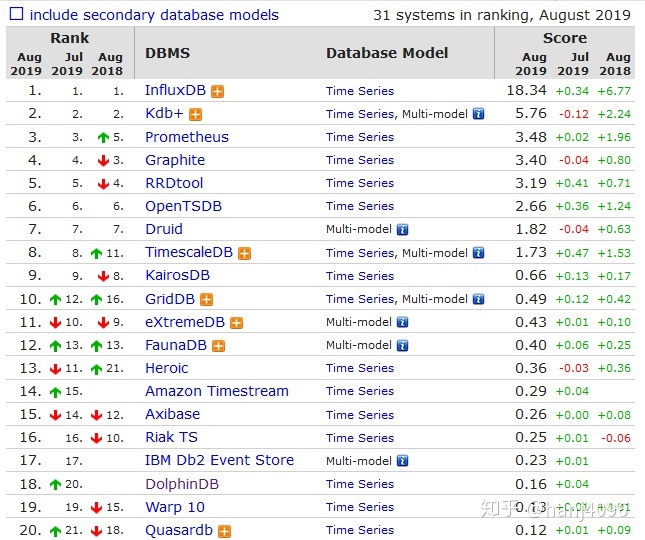Open the FaunaDB link
The image size is (645, 540).
click(x=176, y=345)
